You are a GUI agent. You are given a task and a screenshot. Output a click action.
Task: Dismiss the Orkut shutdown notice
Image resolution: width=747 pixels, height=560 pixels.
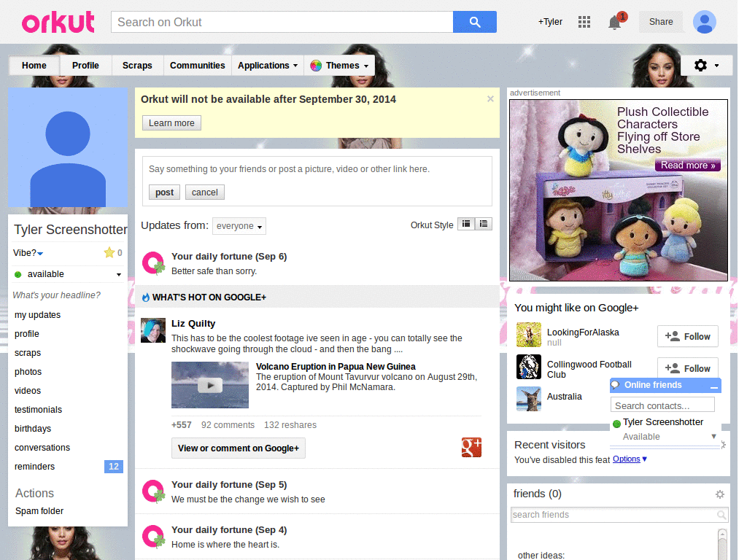[490, 99]
